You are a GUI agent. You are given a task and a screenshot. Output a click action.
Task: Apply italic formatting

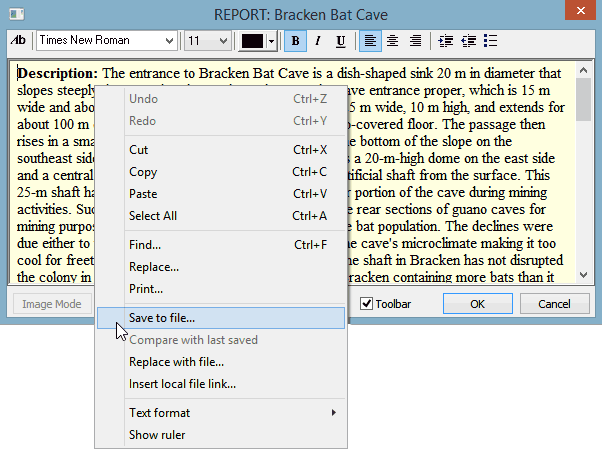[x=318, y=41]
